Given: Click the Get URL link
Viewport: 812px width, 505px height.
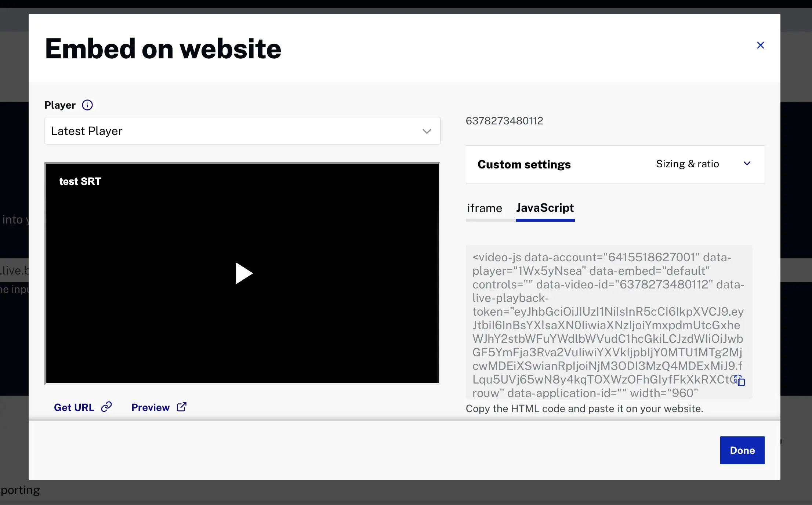Looking at the screenshot, I should pyautogui.click(x=74, y=407).
